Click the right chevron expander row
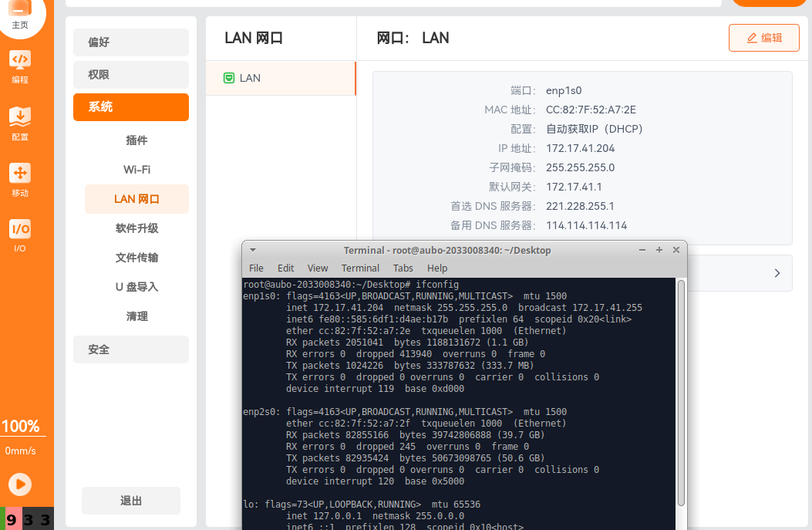This screenshot has height=530, width=812. (x=777, y=273)
